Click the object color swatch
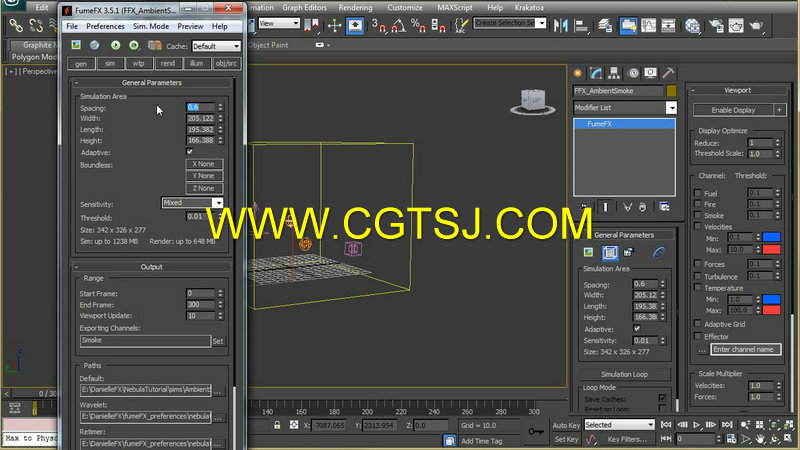 (x=671, y=91)
